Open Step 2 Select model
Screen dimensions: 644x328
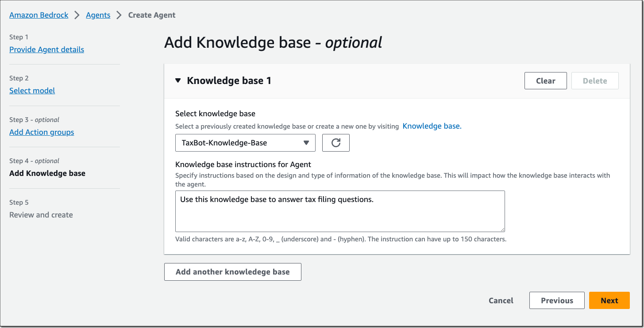coord(32,90)
